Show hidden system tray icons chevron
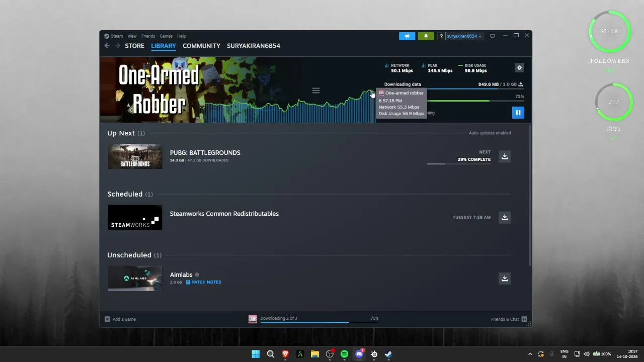This screenshot has width=644, height=362. coord(530,354)
